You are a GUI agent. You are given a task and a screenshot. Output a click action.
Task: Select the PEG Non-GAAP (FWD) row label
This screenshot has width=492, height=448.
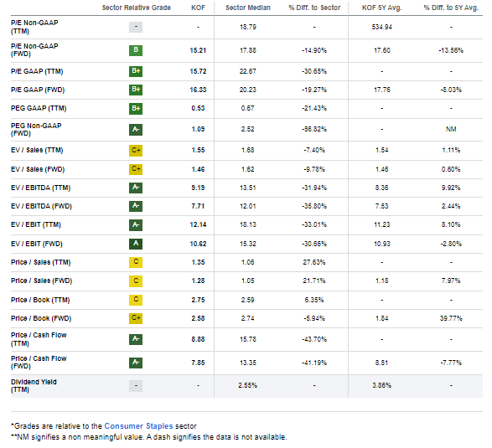pos(36,130)
